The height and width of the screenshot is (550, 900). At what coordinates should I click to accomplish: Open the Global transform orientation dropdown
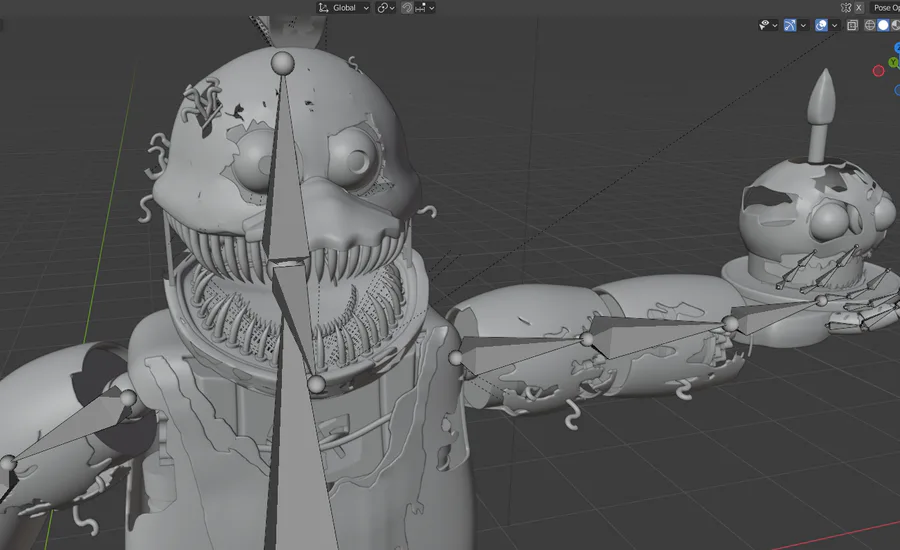click(x=343, y=7)
